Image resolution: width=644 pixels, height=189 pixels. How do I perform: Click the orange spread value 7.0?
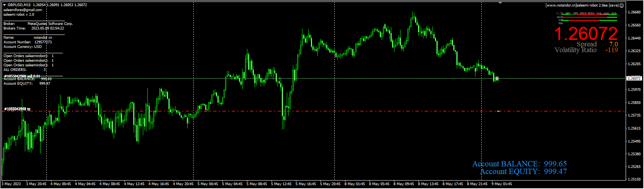pyautogui.click(x=614, y=44)
